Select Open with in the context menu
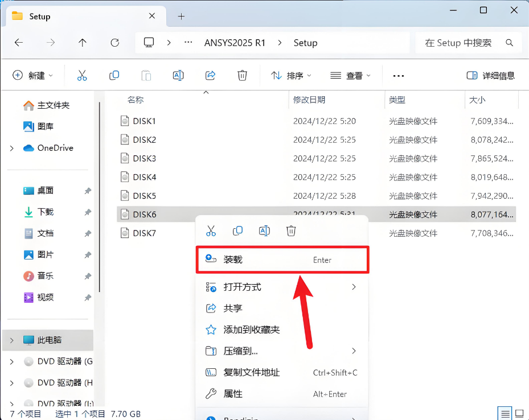529x420 pixels. (x=282, y=287)
